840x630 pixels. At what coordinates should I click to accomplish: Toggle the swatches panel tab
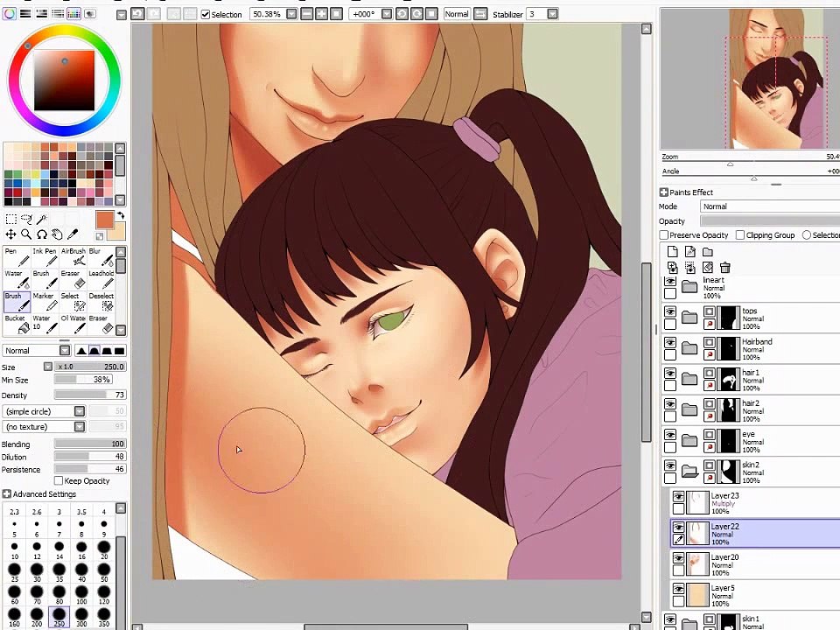[73, 14]
